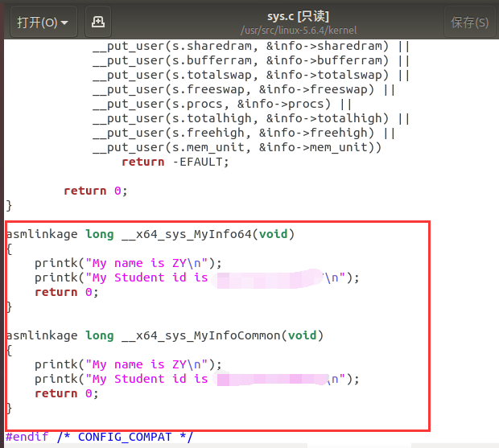
Task: Click the line with s.freeswap put_user
Action: coord(244,89)
